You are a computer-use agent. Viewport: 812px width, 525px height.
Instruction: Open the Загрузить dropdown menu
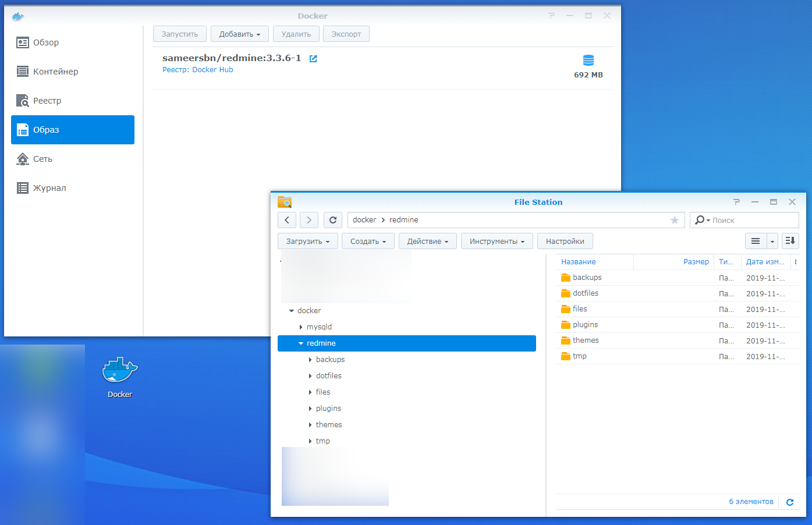coord(308,241)
